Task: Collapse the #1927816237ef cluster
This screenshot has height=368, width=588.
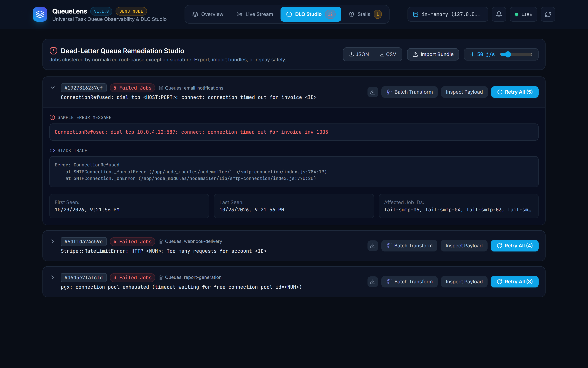Action: pyautogui.click(x=52, y=88)
